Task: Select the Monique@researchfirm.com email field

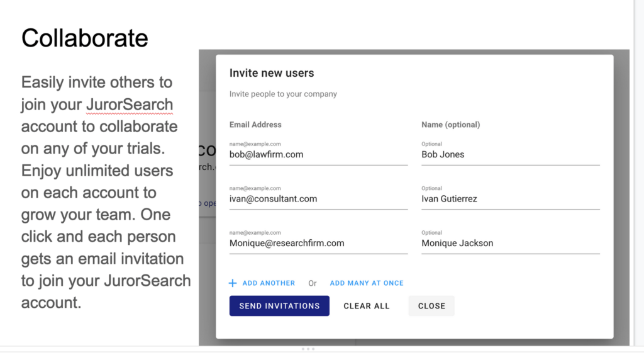Action: [x=319, y=243]
